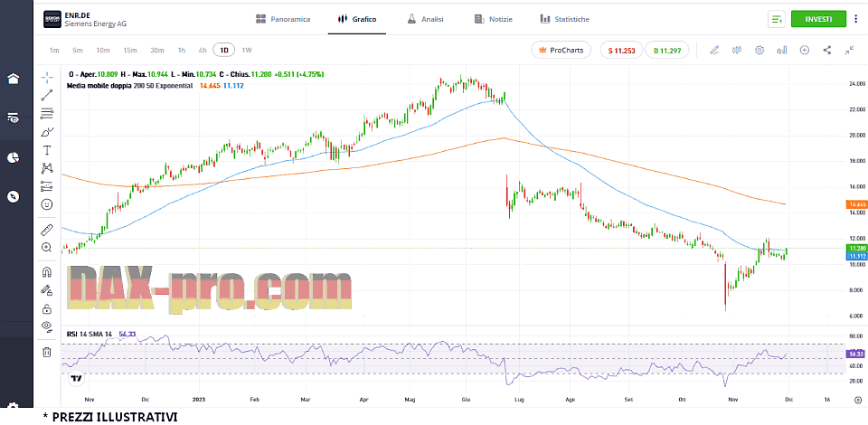868x425 pixels.
Task: Open the indicators bar-chart icon
Action: [781, 50]
